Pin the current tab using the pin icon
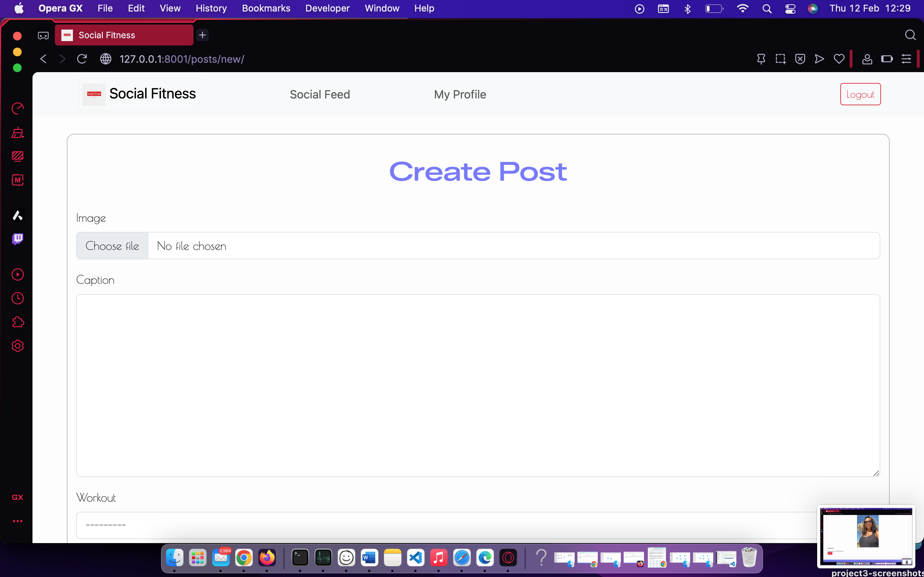 [761, 59]
